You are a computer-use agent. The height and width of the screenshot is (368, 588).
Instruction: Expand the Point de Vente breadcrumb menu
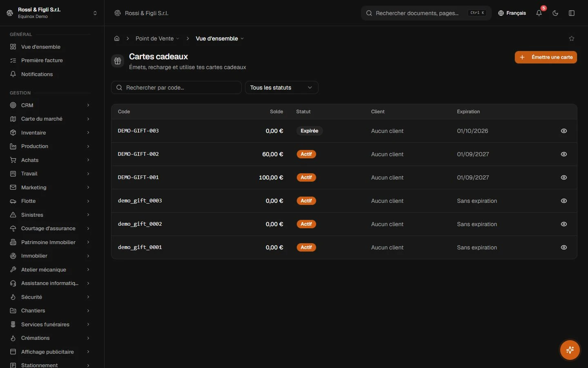(x=157, y=38)
